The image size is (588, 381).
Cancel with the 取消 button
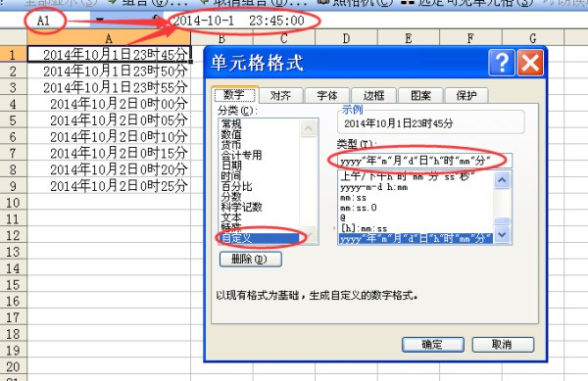[x=503, y=345]
